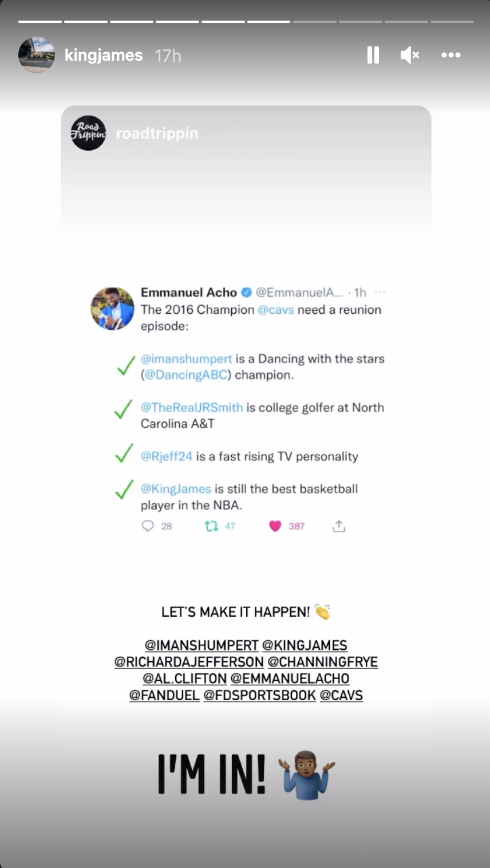Open tweet's three-dot options
The height and width of the screenshot is (868, 490).
pos(380,293)
